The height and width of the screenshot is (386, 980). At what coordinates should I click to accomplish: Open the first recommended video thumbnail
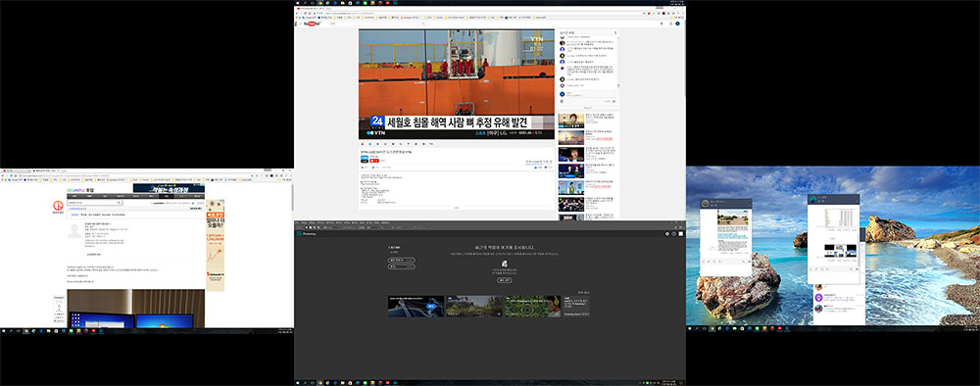point(570,121)
